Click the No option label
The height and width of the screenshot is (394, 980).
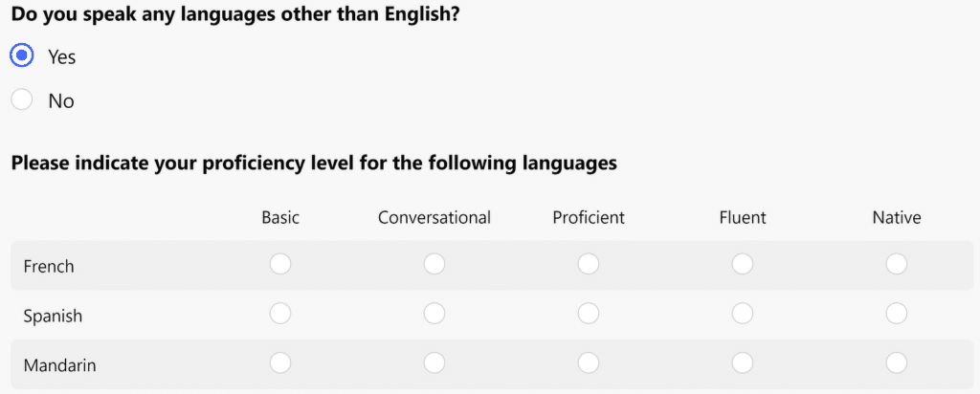point(61,101)
